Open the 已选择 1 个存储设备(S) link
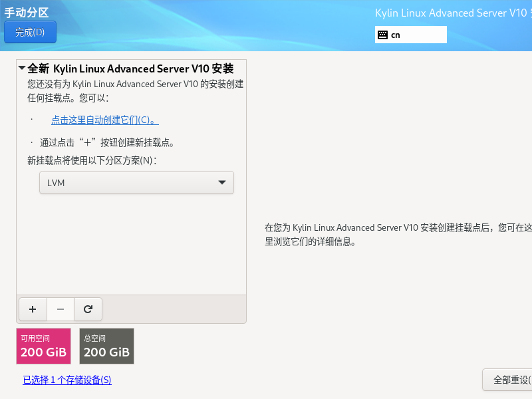532x399 pixels. pos(67,380)
